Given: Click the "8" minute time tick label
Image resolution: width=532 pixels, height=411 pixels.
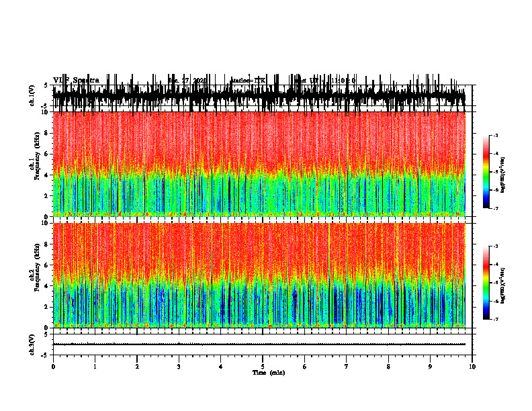Looking at the screenshot, I should coord(388,367).
